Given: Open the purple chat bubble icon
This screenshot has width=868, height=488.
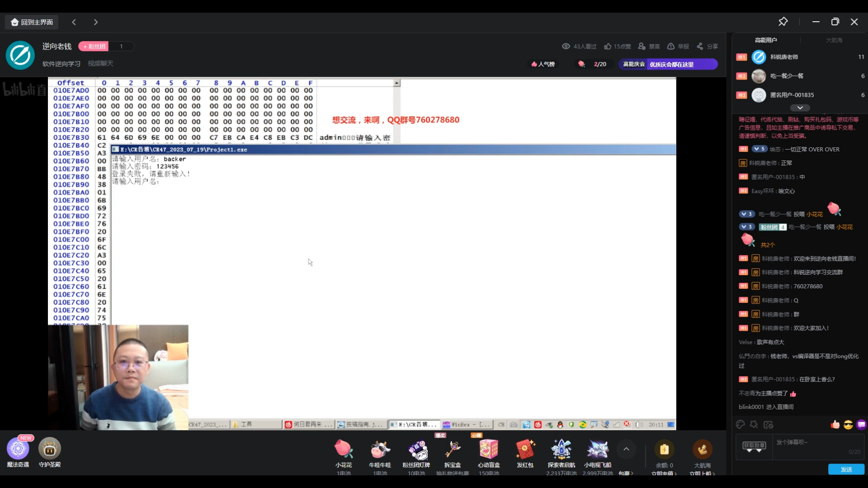Looking at the screenshot, I should tap(861, 424).
